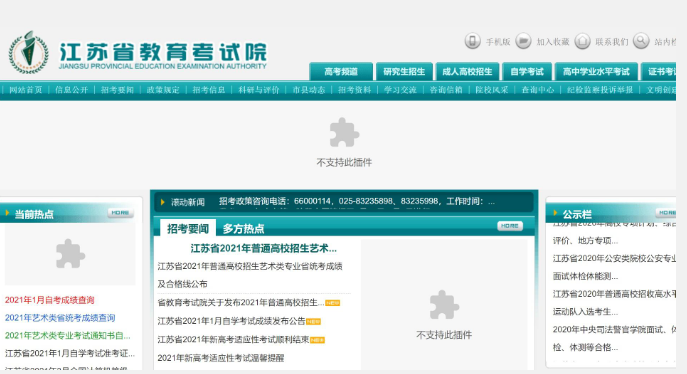
Task: Click the 手机版 link text
Action: (498, 42)
